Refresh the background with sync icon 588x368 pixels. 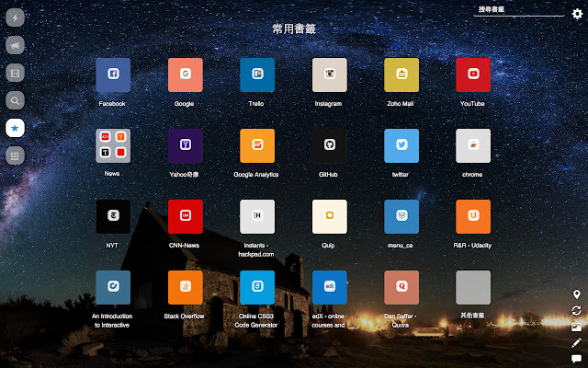[576, 311]
